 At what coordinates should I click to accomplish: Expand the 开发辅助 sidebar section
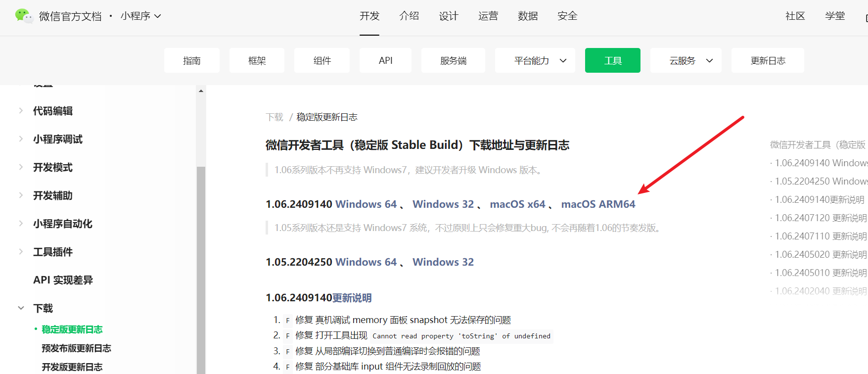[53, 195]
